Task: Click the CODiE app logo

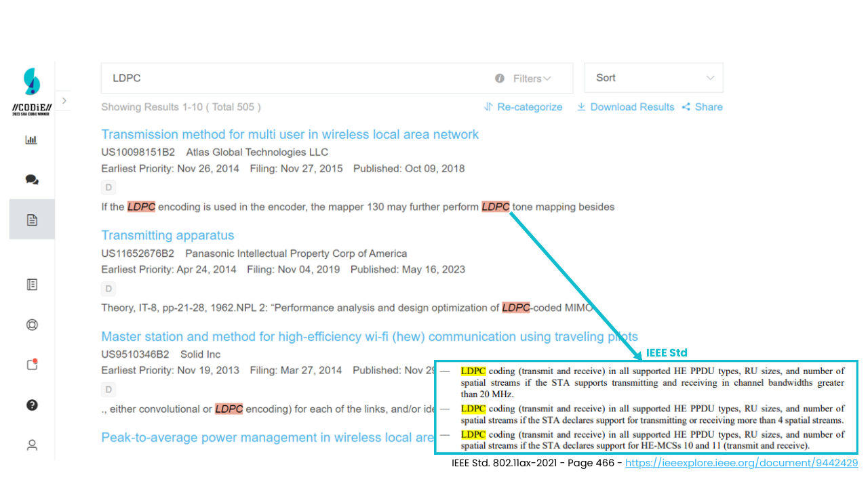Action: (31, 91)
